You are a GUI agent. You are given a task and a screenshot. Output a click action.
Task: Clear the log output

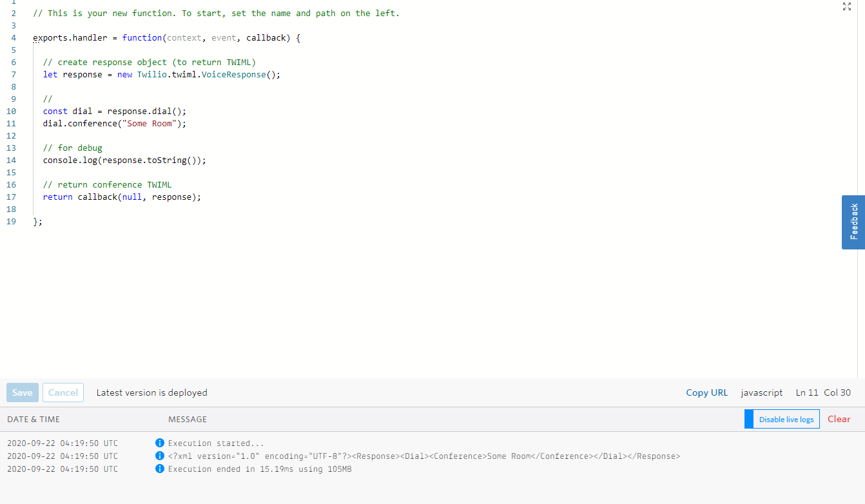[x=839, y=419]
